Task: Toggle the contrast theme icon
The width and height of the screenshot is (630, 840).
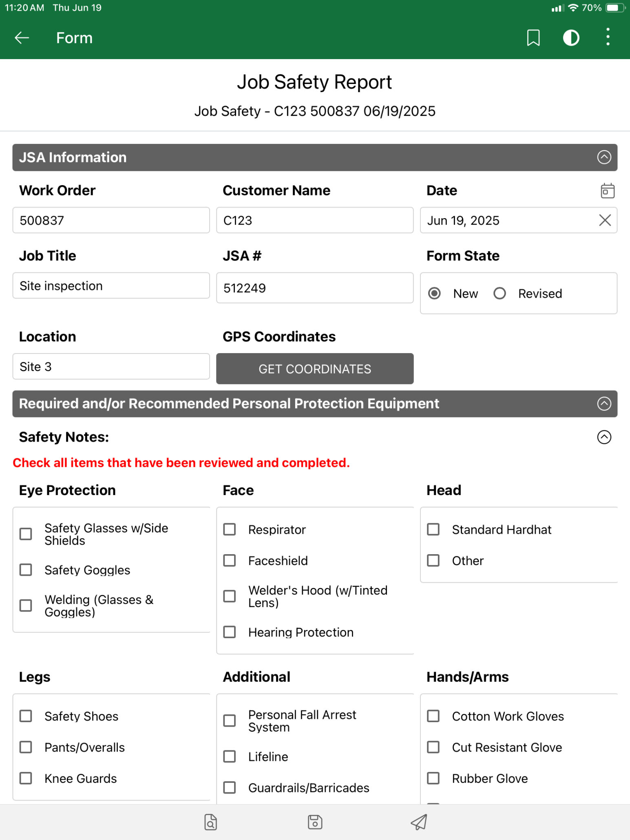Action: 571,38
